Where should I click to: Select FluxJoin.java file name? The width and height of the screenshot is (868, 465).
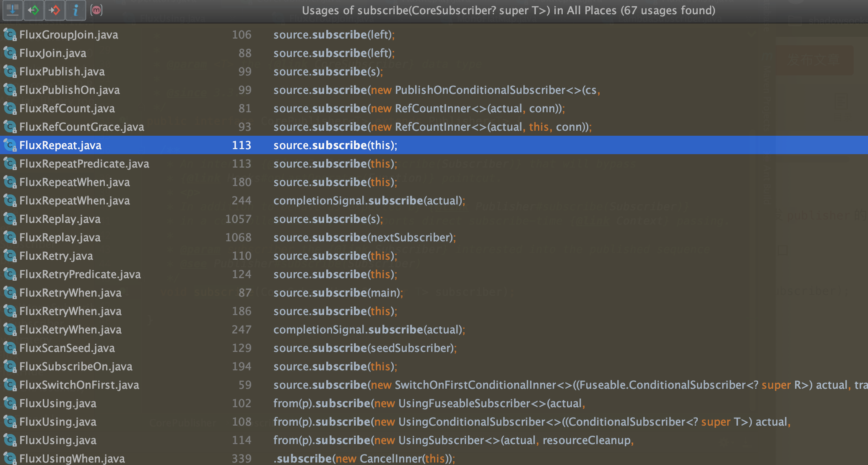pyautogui.click(x=53, y=53)
